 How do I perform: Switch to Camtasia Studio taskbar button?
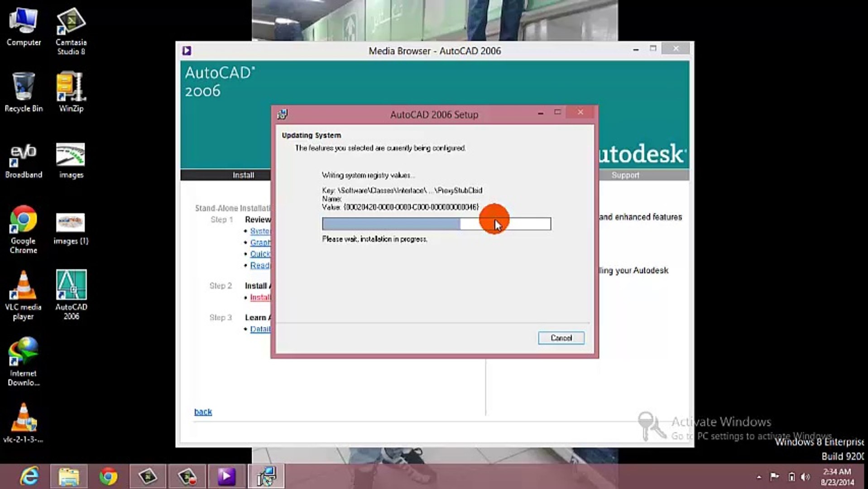(148, 476)
